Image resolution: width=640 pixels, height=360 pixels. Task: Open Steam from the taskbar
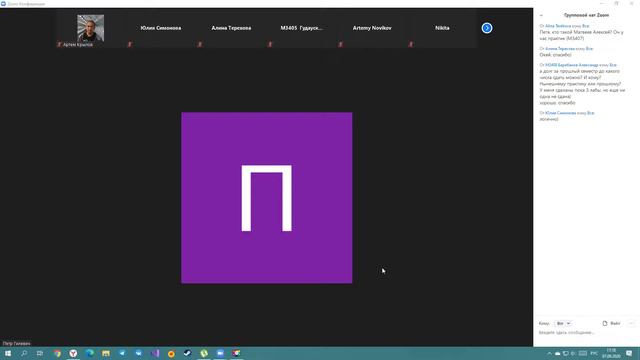(x=187, y=353)
